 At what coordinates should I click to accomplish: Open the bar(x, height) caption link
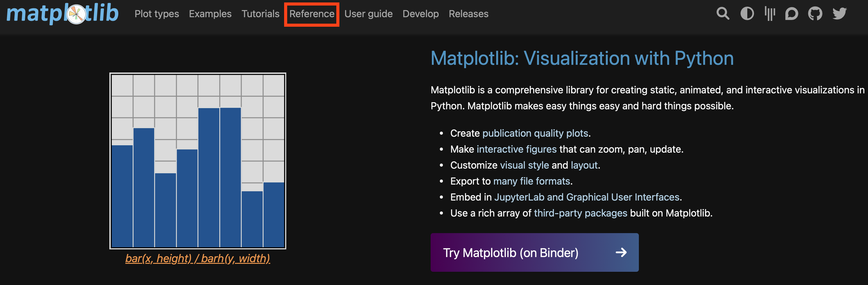pyautogui.click(x=198, y=258)
